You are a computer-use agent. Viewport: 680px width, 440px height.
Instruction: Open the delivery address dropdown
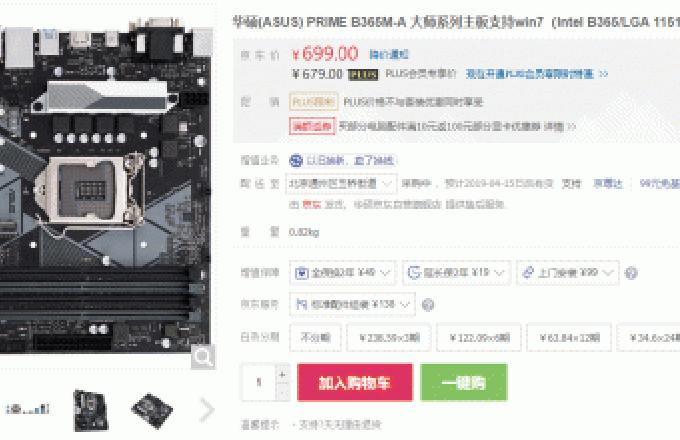pos(341,184)
